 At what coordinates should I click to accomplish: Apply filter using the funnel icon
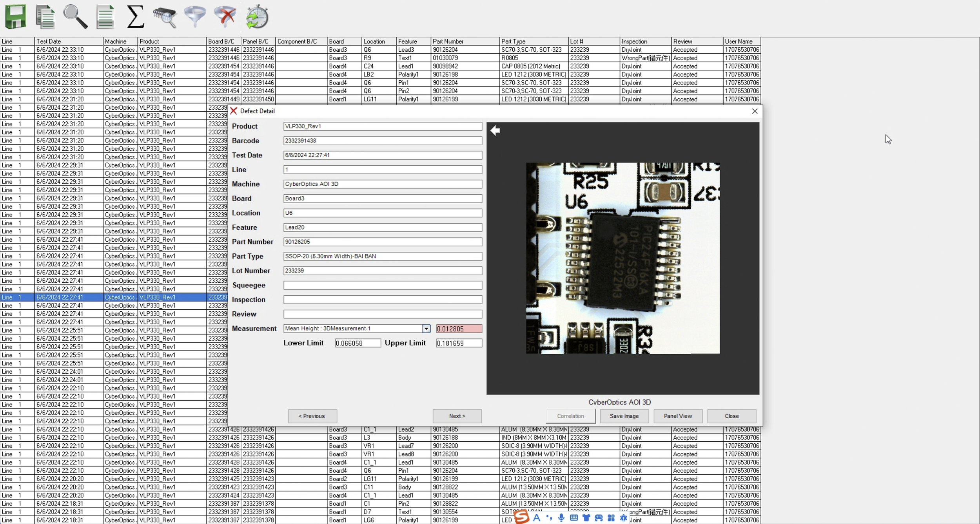(x=195, y=17)
